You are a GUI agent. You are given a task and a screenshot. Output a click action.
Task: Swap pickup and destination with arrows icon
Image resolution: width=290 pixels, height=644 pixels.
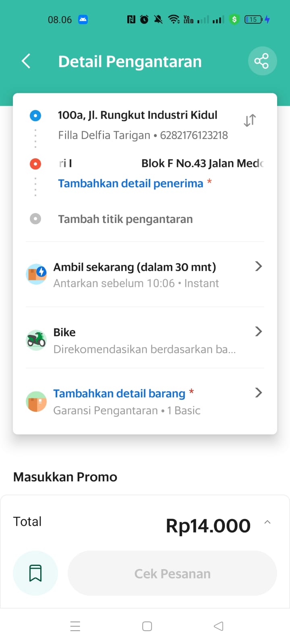point(250,120)
